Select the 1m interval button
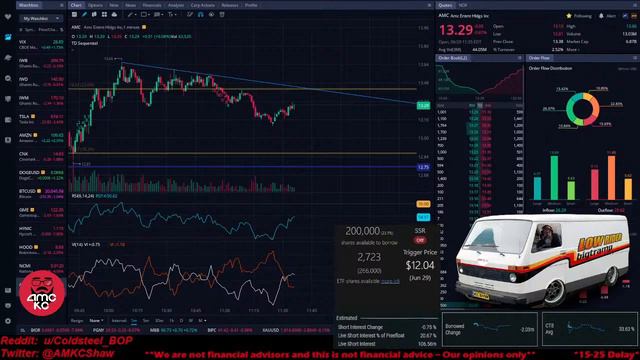The width and height of the screenshot is (640, 360). [134, 321]
